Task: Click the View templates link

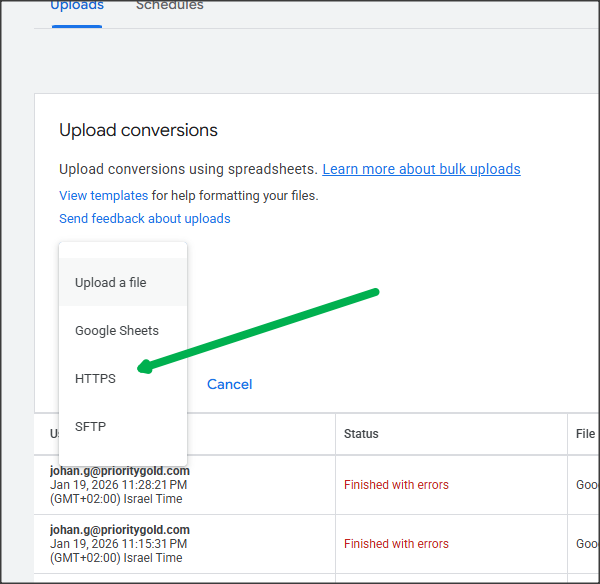Action: [103, 195]
